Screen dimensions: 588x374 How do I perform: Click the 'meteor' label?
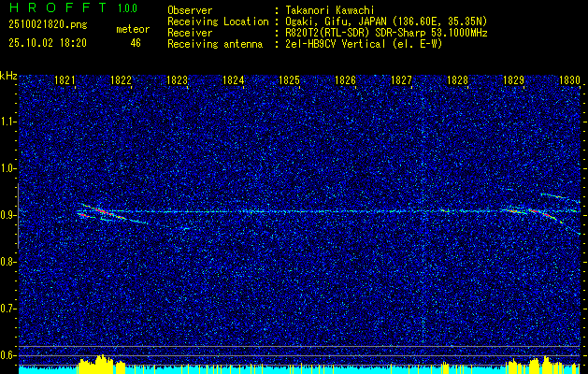[133, 29]
